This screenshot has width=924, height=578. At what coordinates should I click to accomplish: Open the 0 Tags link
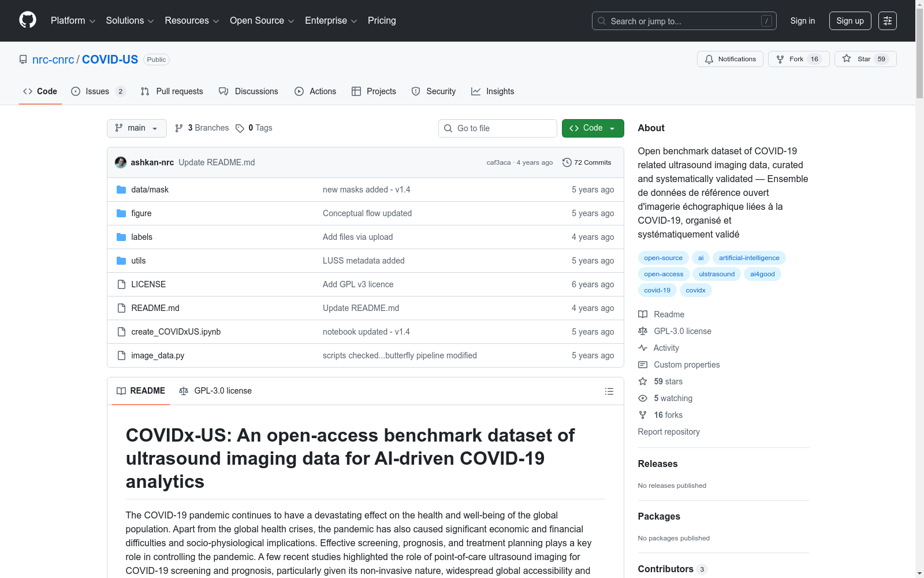pyautogui.click(x=254, y=128)
